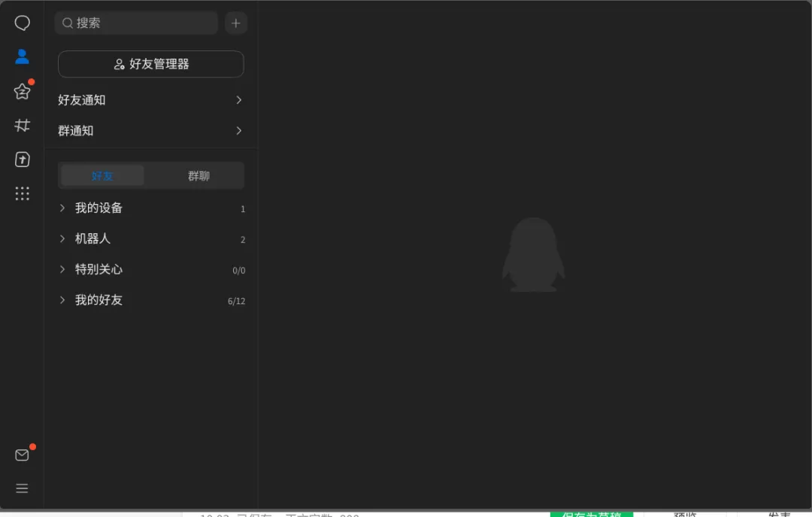Click the arrow next to 群通知
The height and width of the screenshot is (517, 812).
[x=239, y=130]
